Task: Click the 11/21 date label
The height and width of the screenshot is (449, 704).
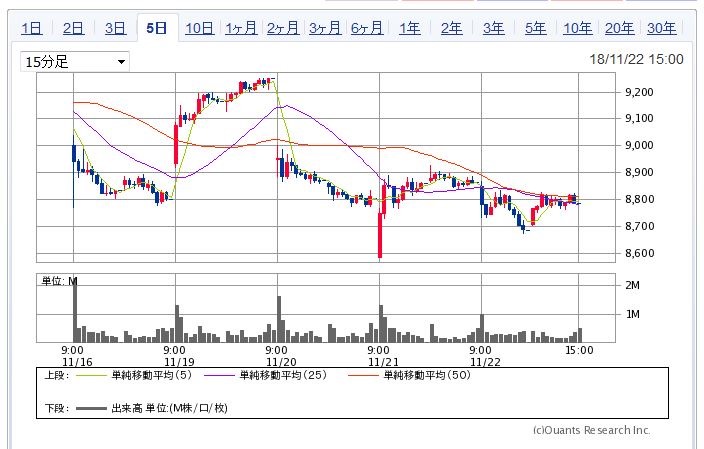Action: coord(383,362)
